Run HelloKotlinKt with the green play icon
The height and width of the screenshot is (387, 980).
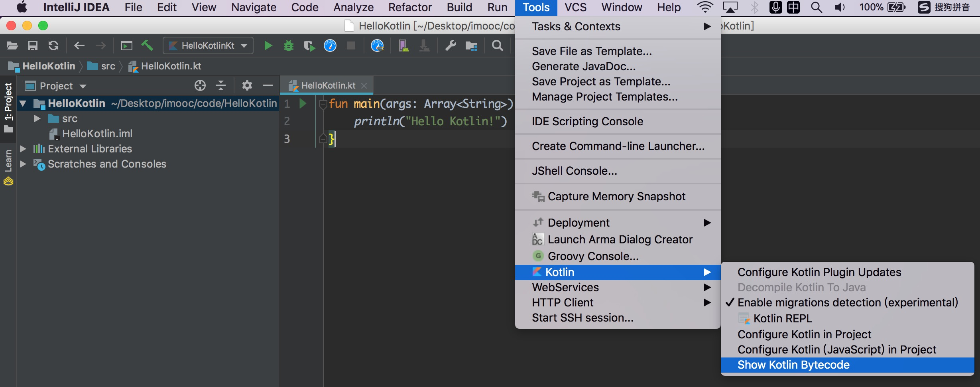(x=268, y=46)
